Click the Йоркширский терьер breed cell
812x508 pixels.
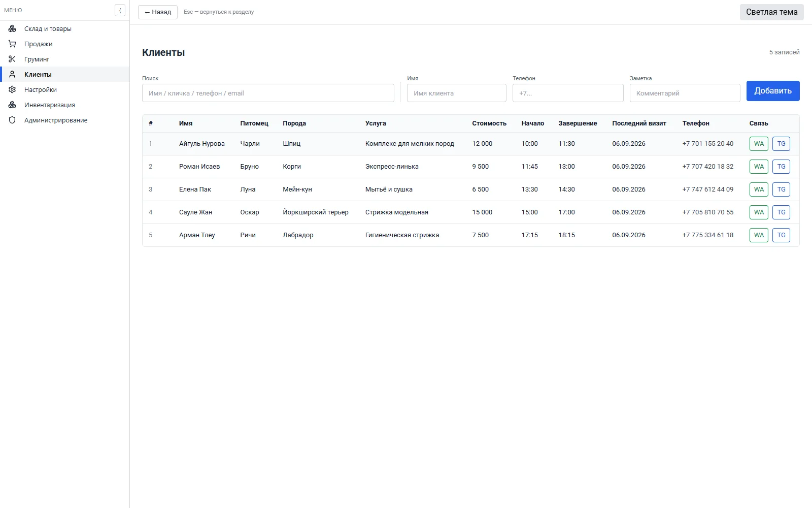[315, 212]
